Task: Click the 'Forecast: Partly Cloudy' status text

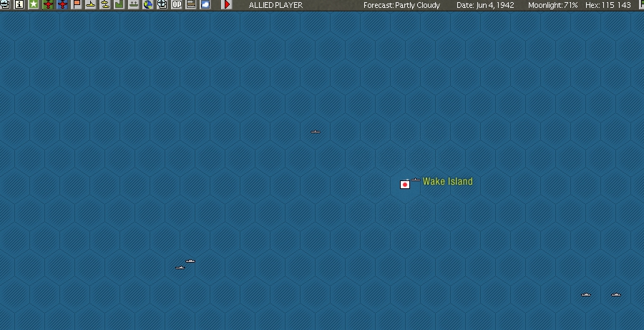Action: click(x=401, y=5)
